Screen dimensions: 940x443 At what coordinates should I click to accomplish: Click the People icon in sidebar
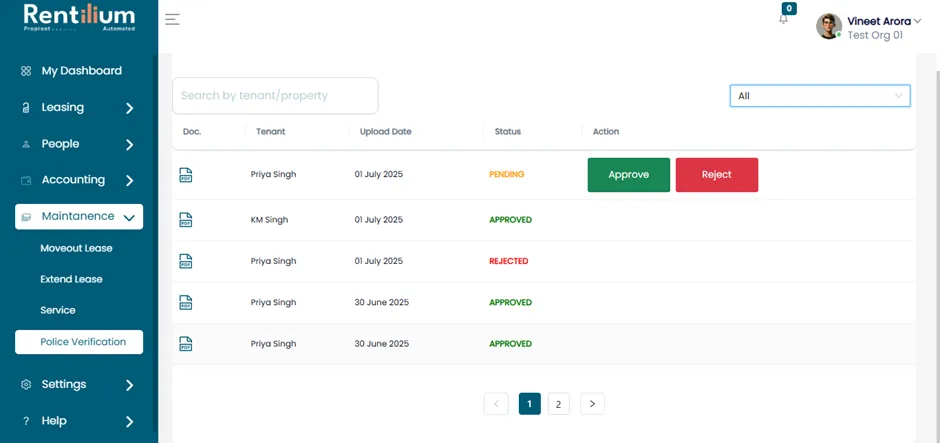pos(26,144)
